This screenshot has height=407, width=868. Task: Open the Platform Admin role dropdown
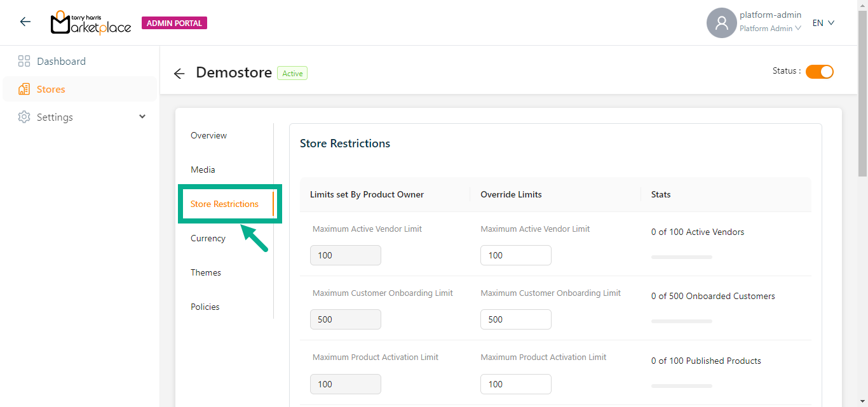[770, 29]
